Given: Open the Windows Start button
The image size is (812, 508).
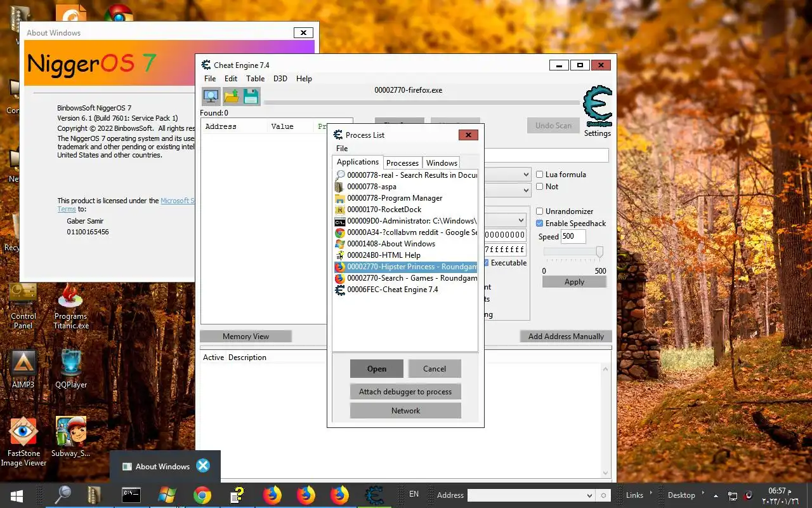Looking at the screenshot, I should tap(16, 495).
